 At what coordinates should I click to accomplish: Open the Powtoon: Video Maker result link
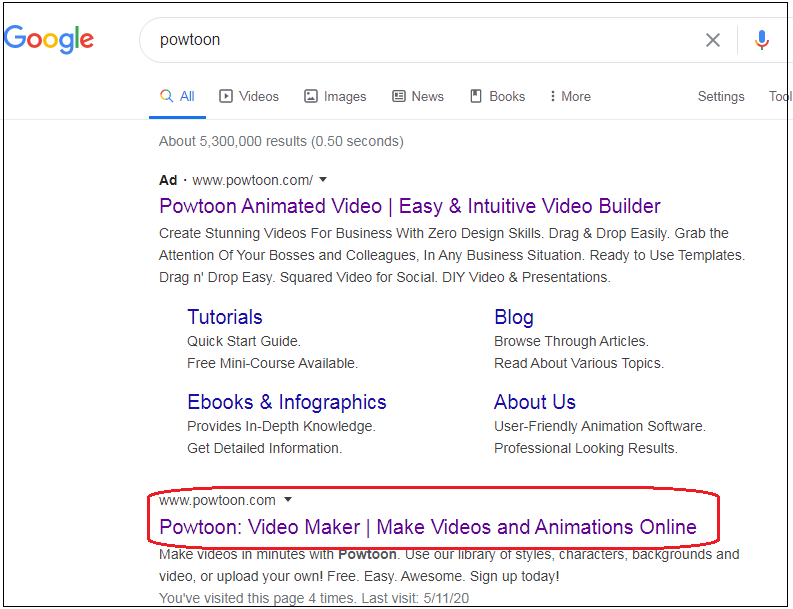pyautogui.click(x=428, y=527)
